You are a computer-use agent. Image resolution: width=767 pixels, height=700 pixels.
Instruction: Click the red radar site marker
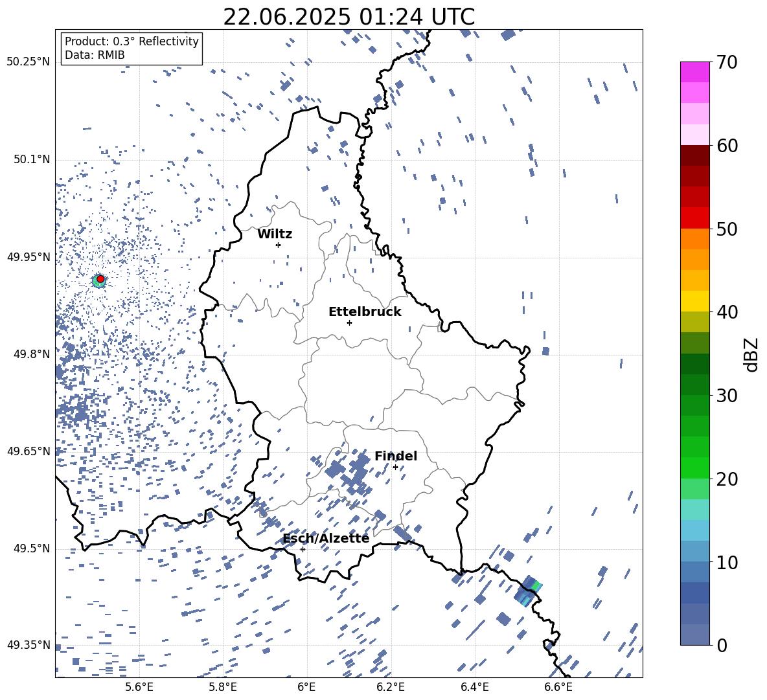pyautogui.click(x=100, y=279)
